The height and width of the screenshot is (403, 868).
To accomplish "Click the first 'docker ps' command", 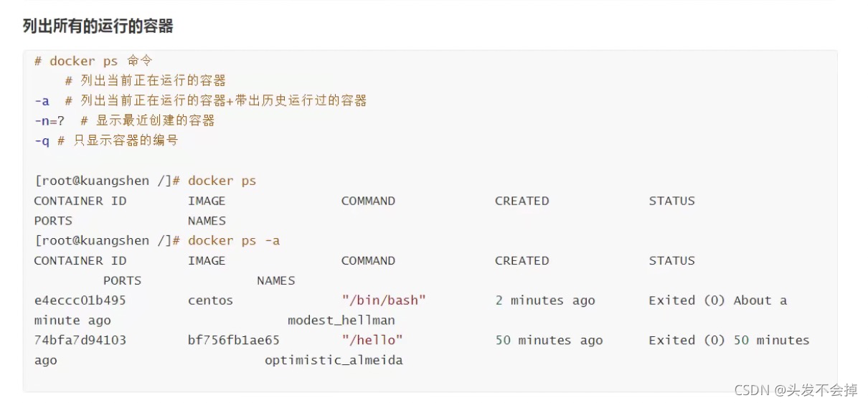I will point(222,181).
